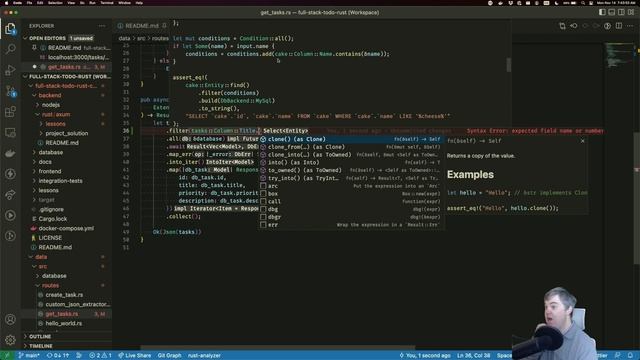Expand the Timeline section
Screen dimensions: 640x360
[67, 346]
